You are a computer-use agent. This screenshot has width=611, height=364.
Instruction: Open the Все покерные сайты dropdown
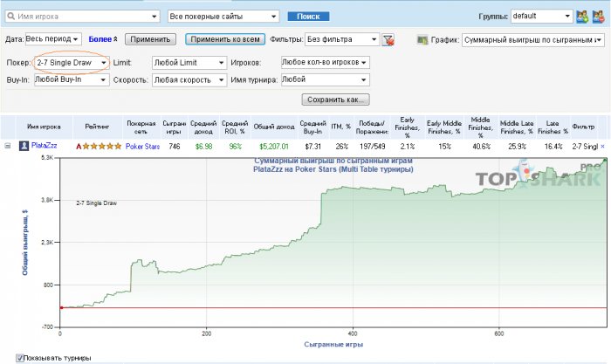click(223, 17)
